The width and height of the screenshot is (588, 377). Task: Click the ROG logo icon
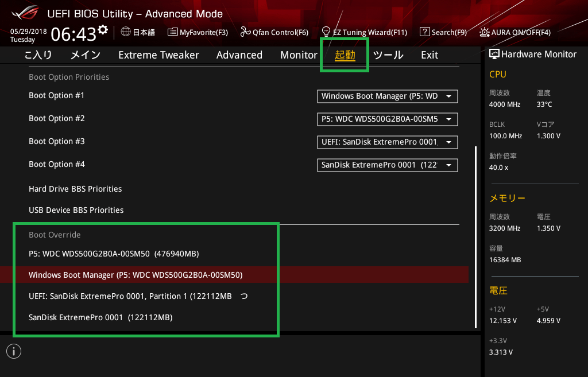[x=25, y=13]
